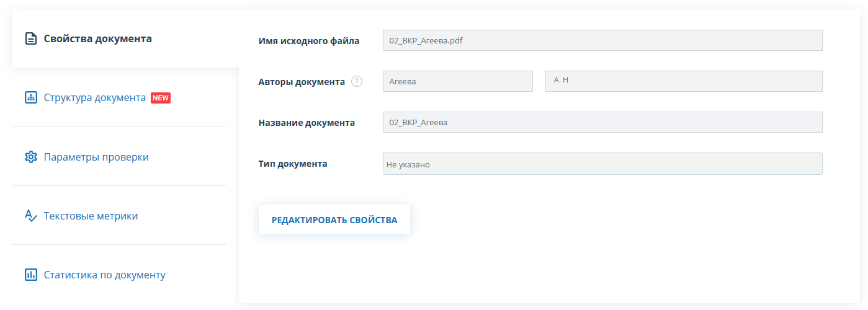
Task: Click the Название документа field
Action: [602, 122]
